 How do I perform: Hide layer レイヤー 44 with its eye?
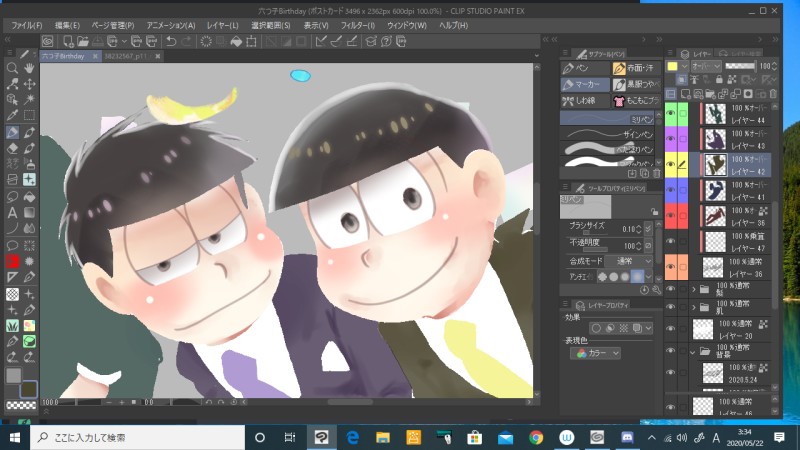[670, 113]
